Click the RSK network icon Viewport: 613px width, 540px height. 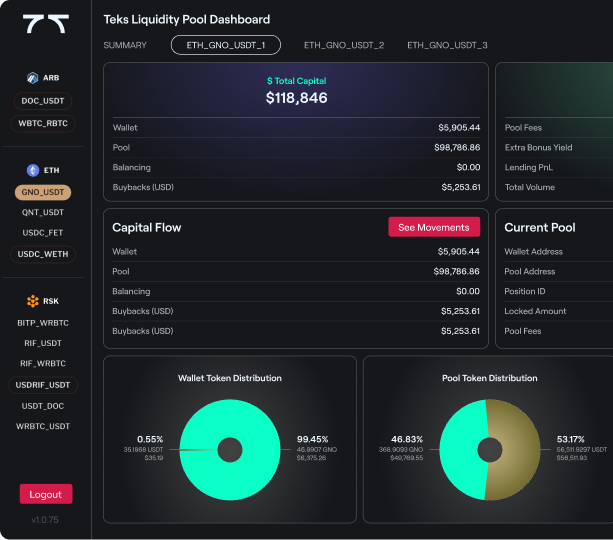tap(32, 301)
